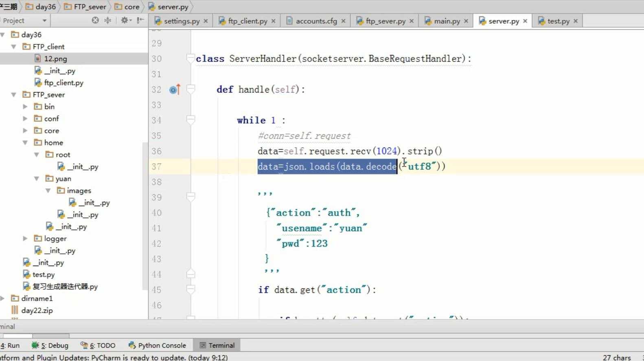Fold the handle method at line 32

click(191, 89)
